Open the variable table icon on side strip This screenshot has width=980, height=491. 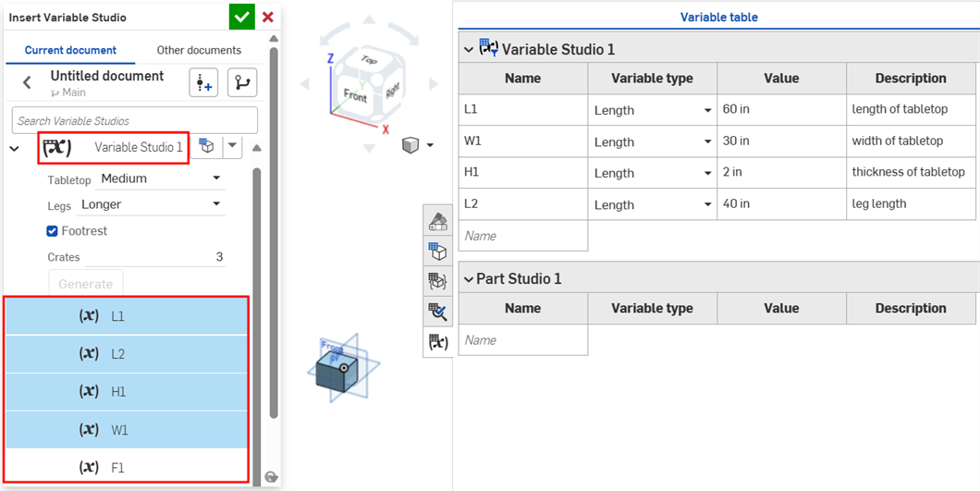tap(438, 342)
